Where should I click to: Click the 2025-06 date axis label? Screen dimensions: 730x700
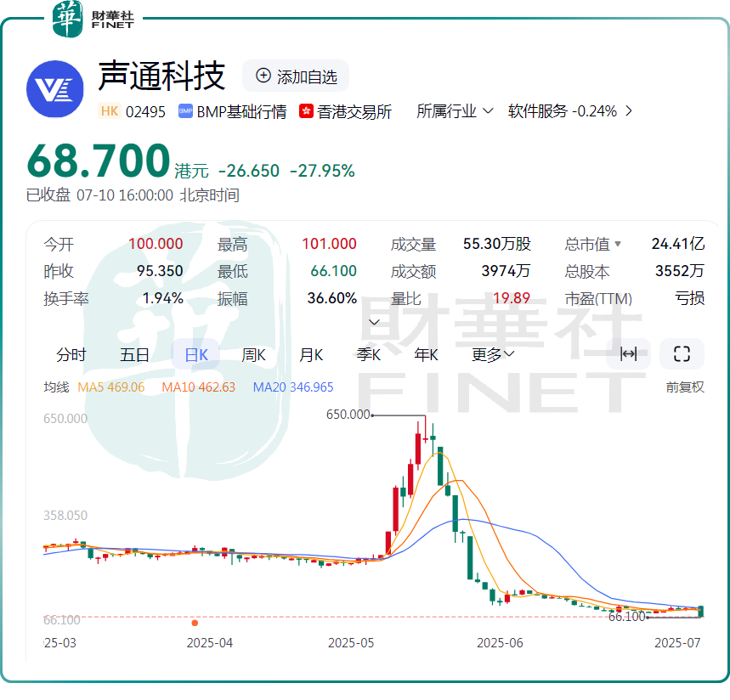[500, 643]
